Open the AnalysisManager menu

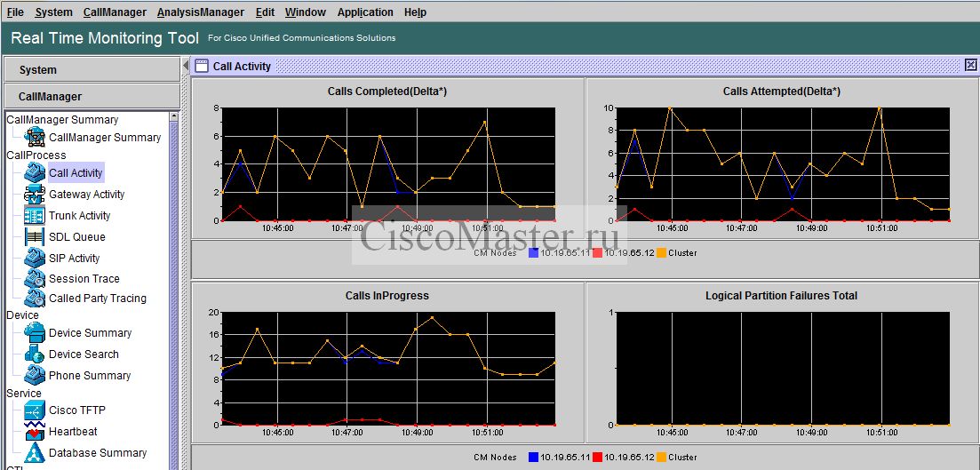point(201,12)
